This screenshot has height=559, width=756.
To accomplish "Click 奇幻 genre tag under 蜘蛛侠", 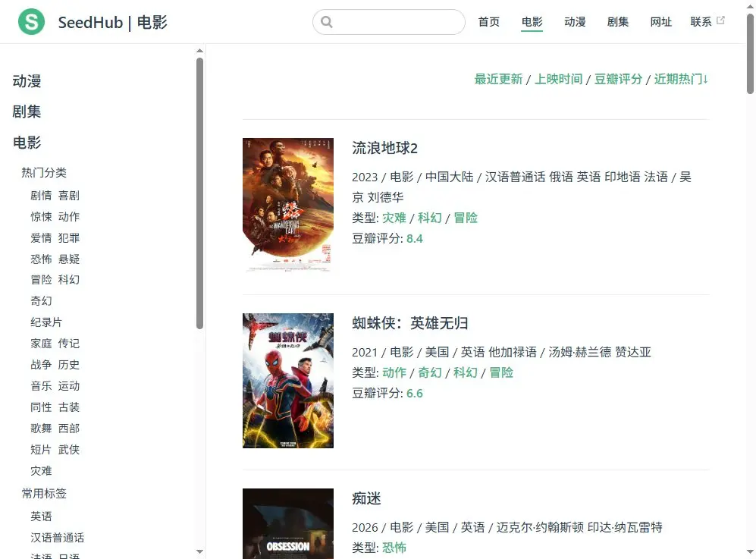I will [430, 373].
